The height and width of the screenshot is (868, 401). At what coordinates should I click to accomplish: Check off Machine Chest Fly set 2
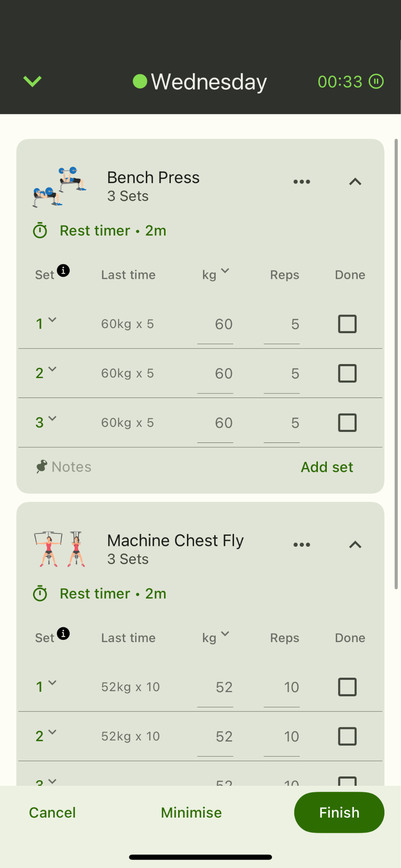[347, 737]
